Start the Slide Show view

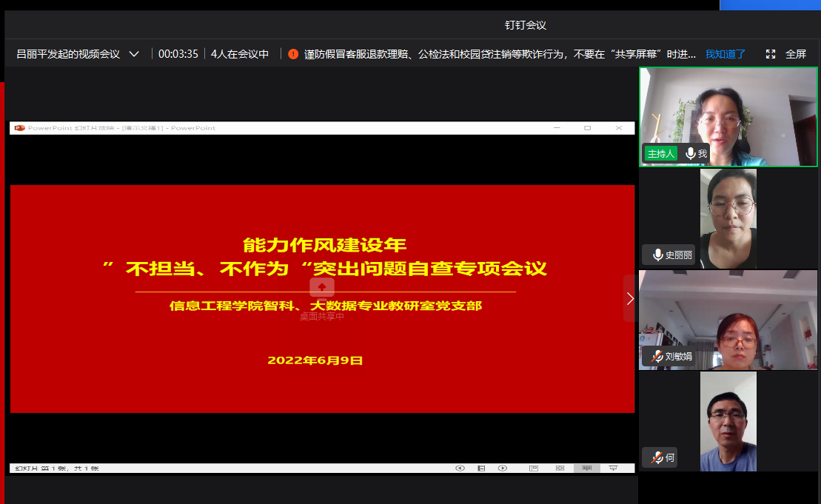click(x=613, y=468)
